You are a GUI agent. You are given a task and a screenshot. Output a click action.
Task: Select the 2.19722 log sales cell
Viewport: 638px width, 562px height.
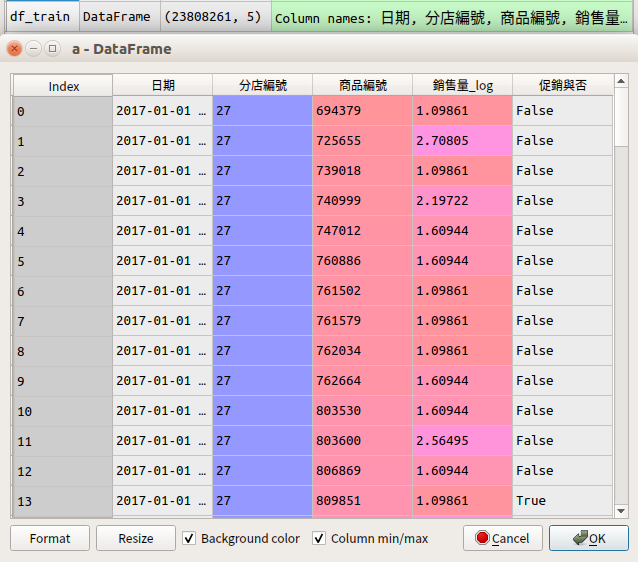[463, 201]
